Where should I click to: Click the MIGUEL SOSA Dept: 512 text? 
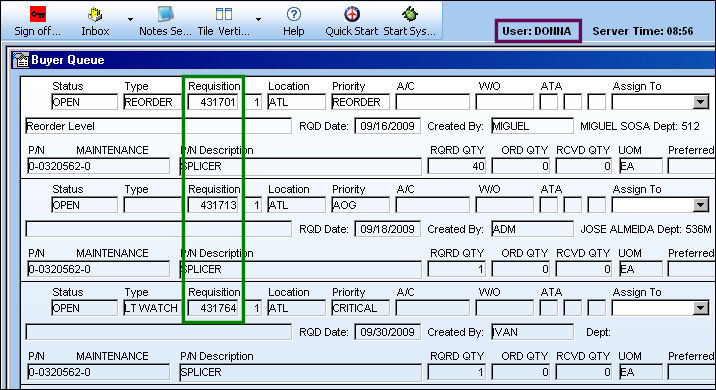pos(640,126)
